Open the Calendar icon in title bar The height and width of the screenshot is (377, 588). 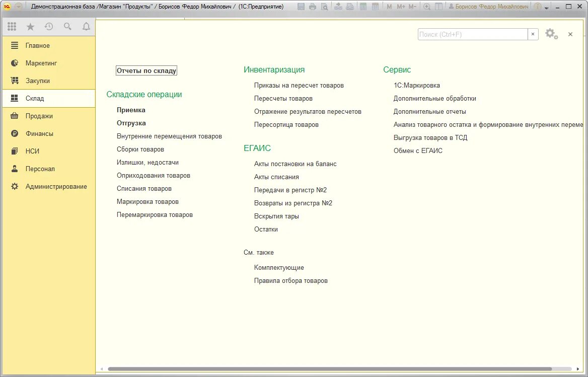375,7
